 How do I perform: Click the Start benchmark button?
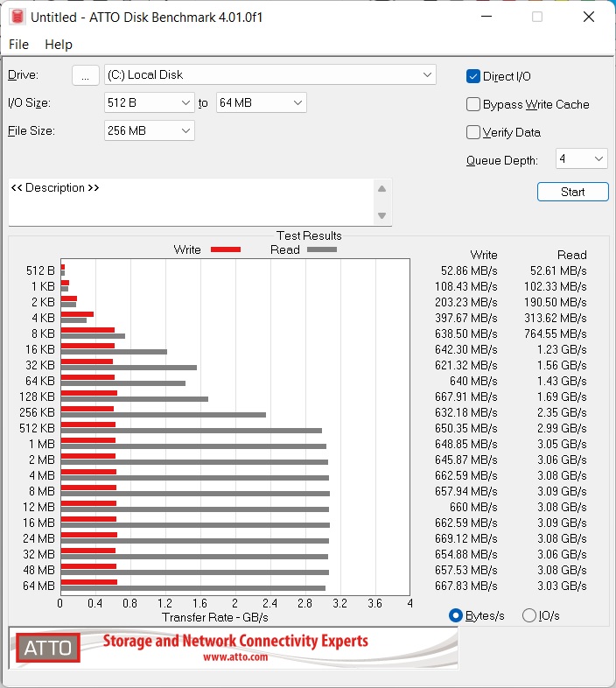coord(572,192)
